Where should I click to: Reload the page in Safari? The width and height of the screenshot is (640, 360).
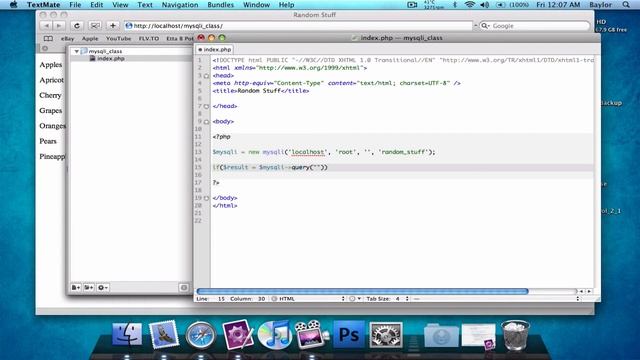point(76,26)
